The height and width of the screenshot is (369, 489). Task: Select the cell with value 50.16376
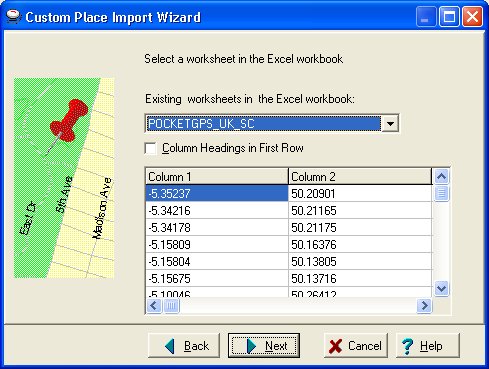pyautogui.click(x=360, y=245)
